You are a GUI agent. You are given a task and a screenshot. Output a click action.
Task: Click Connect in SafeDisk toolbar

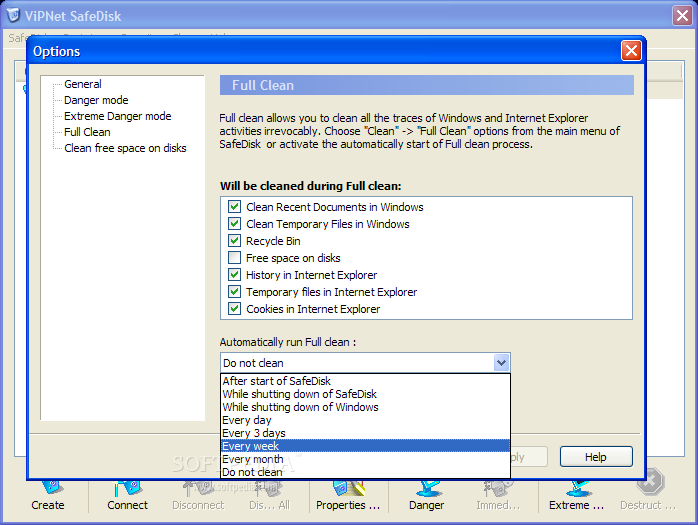pyautogui.click(x=127, y=497)
